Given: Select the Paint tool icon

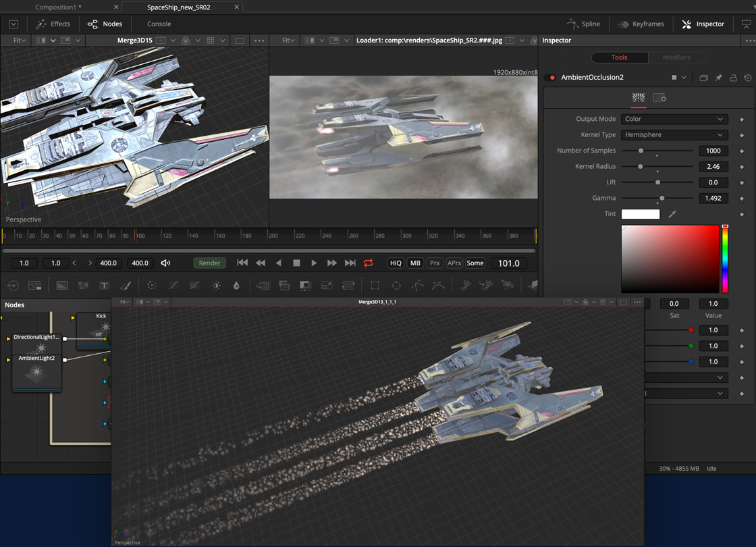Looking at the screenshot, I should [126, 285].
